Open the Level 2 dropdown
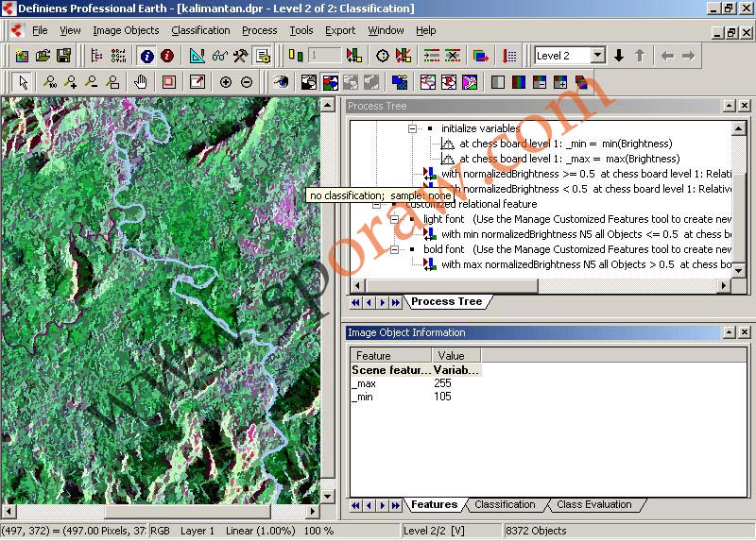Screen dimensions: 756x542 click(x=597, y=56)
